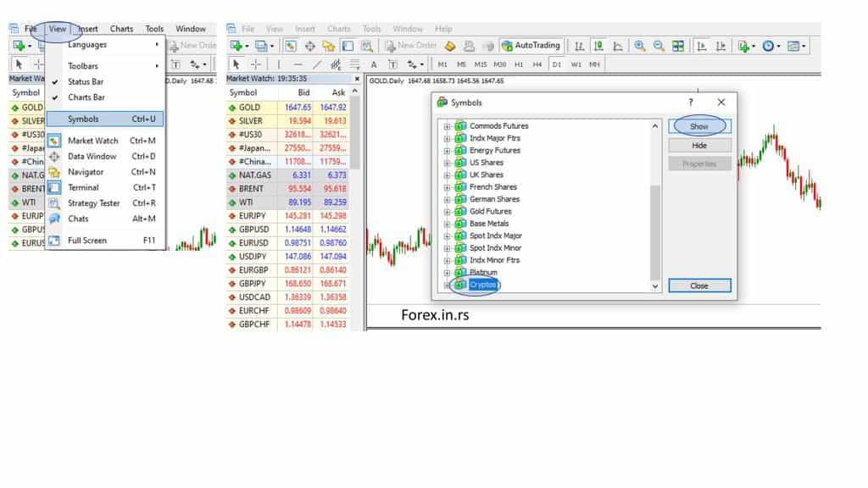Click the AutoTrading toolbar button
868x488 pixels.
(531, 46)
